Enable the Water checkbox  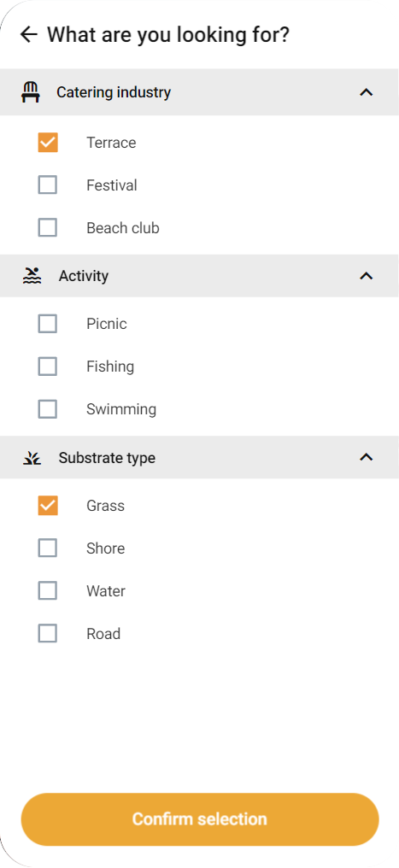pos(48,590)
